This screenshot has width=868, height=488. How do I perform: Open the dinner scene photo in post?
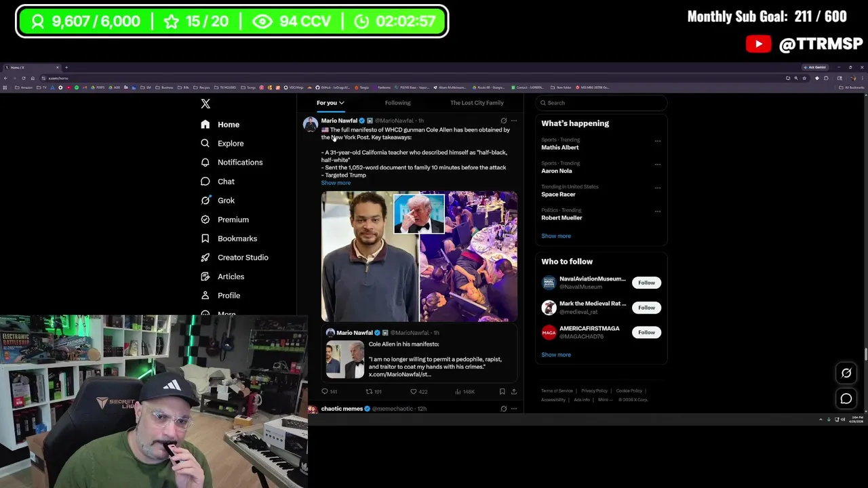point(469,256)
